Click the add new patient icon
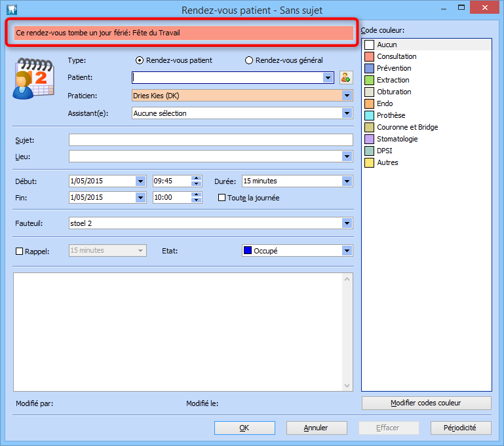The image size is (504, 446). coord(346,78)
